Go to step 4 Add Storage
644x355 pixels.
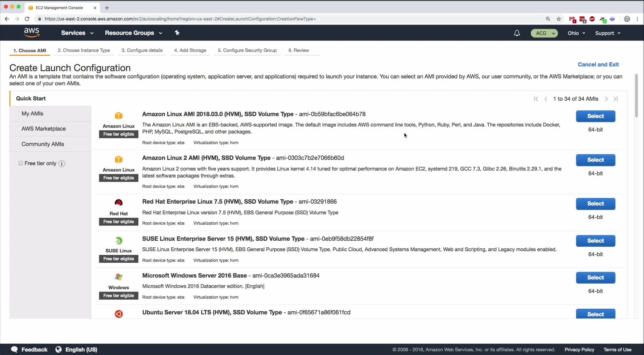(x=190, y=50)
